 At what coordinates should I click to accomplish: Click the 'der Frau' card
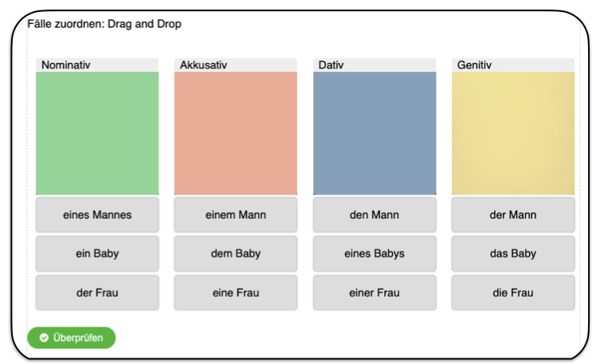[x=97, y=293]
